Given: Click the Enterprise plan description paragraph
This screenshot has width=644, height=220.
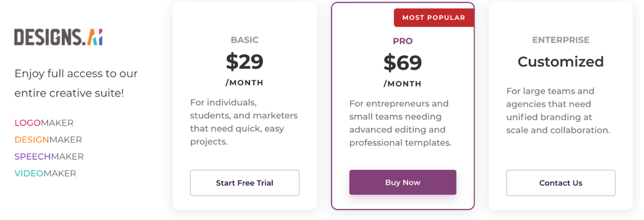Looking at the screenshot, I should tap(558, 110).
